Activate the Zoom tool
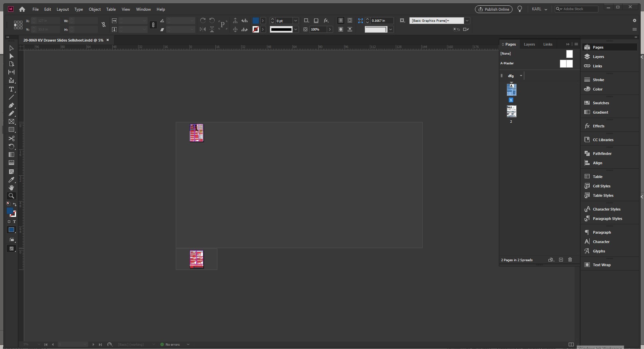This screenshot has height=349, width=644. [11, 196]
